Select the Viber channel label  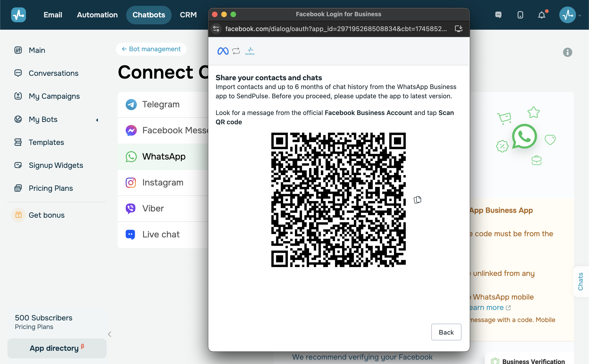(x=153, y=208)
